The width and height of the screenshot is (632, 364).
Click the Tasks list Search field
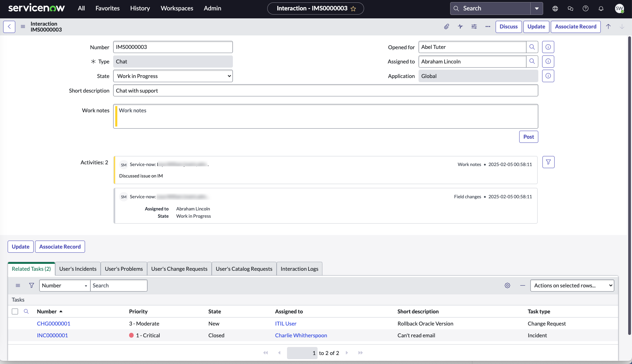[x=119, y=286]
